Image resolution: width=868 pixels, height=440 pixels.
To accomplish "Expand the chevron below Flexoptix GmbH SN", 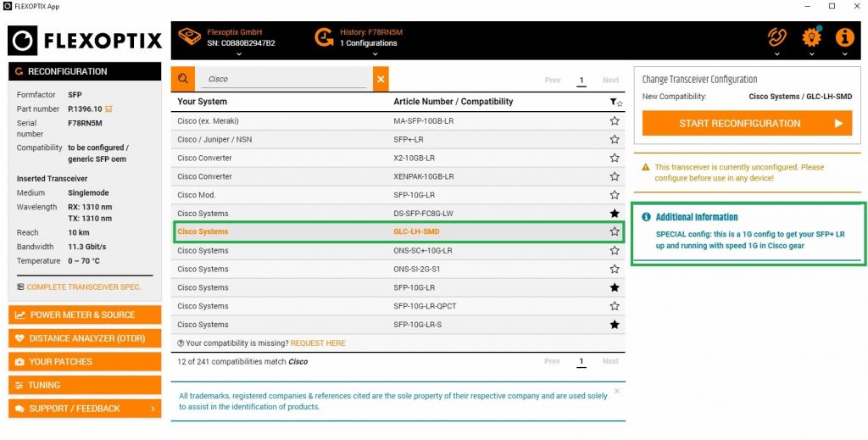I will pyautogui.click(x=238, y=53).
